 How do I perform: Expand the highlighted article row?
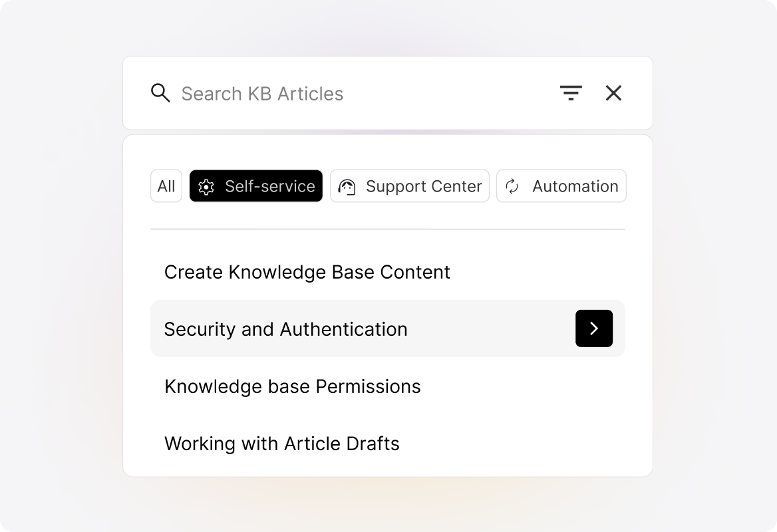point(388,329)
